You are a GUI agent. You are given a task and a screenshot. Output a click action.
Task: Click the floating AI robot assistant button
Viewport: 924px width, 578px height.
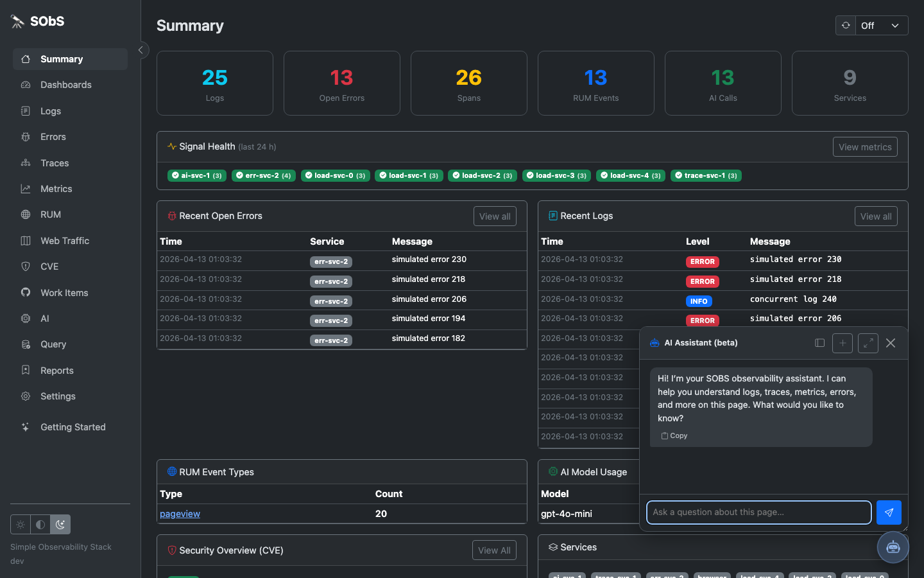click(x=893, y=547)
